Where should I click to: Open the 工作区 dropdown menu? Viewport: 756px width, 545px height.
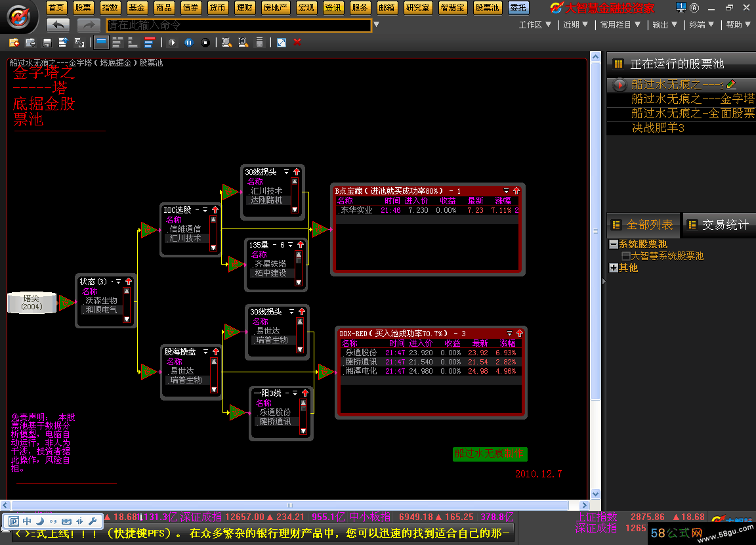[x=535, y=24]
